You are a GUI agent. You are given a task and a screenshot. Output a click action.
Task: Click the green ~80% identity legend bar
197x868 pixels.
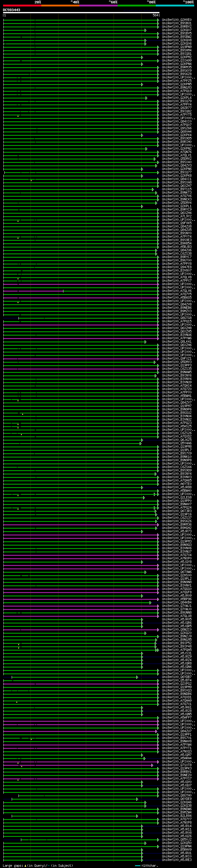pos(136,6)
